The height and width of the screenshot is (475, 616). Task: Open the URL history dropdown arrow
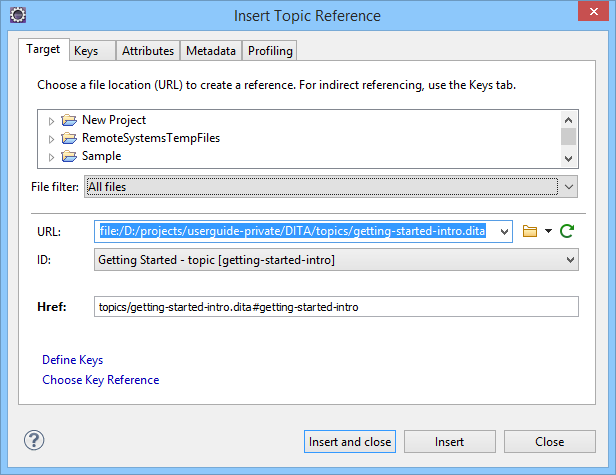(503, 232)
